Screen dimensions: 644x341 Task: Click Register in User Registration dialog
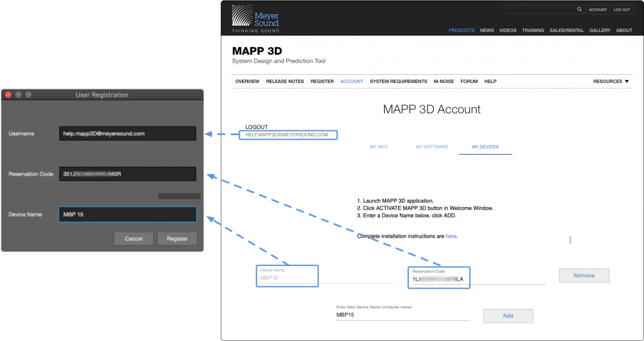[177, 238]
